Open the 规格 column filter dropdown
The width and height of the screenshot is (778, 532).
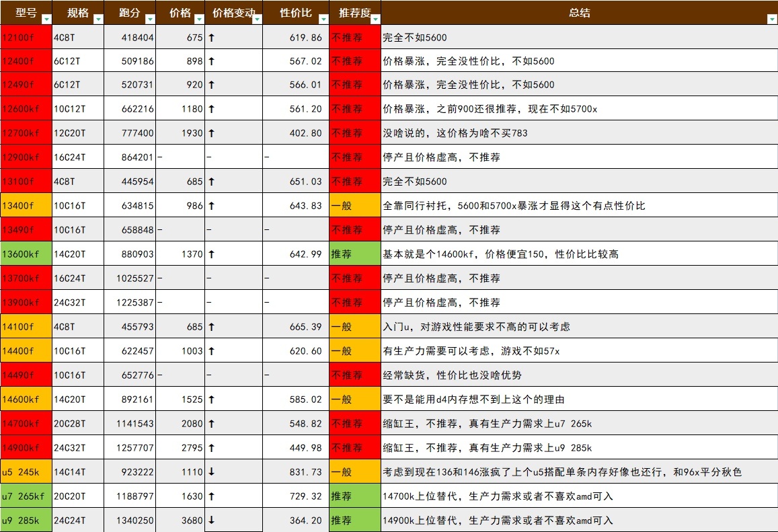tap(98, 20)
